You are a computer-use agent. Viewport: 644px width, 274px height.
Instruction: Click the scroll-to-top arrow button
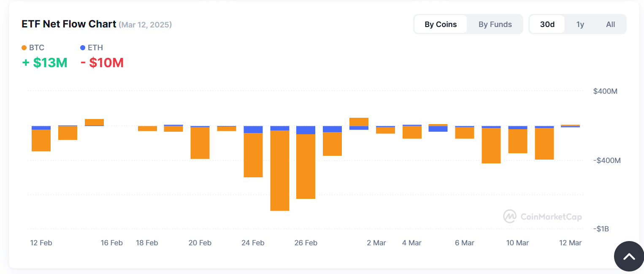tap(629, 256)
